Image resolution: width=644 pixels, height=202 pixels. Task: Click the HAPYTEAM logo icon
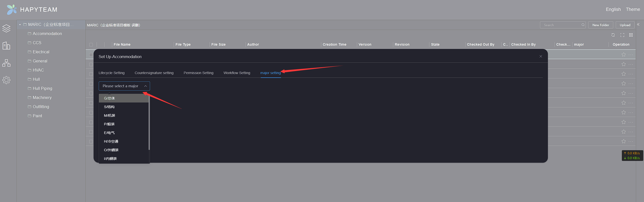11,10
